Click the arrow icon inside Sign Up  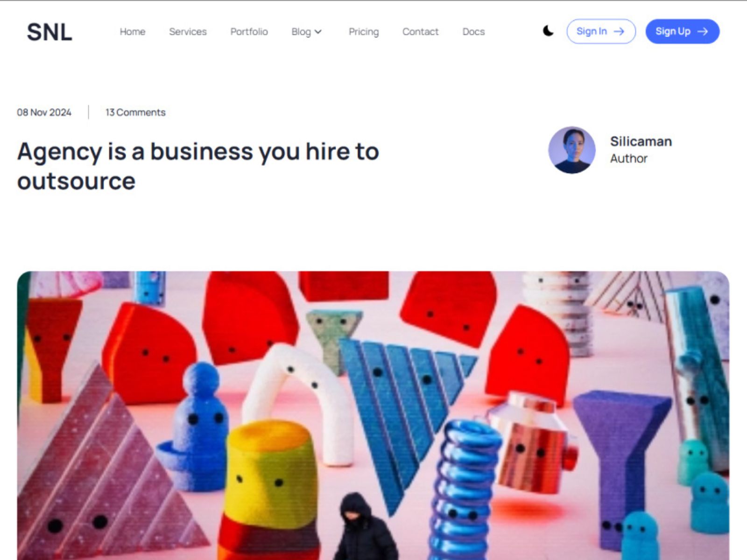(x=703, y=31)
